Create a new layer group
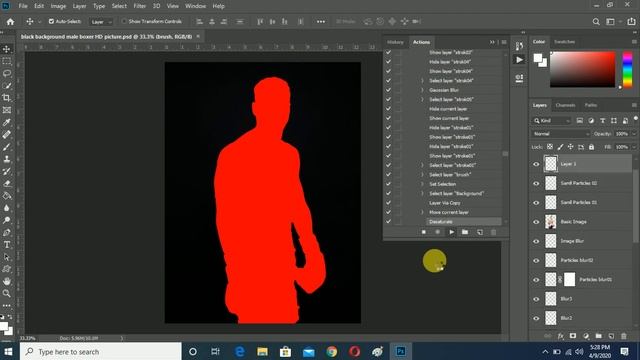This screenshot has width=640, height=360. tap(598, 336)
